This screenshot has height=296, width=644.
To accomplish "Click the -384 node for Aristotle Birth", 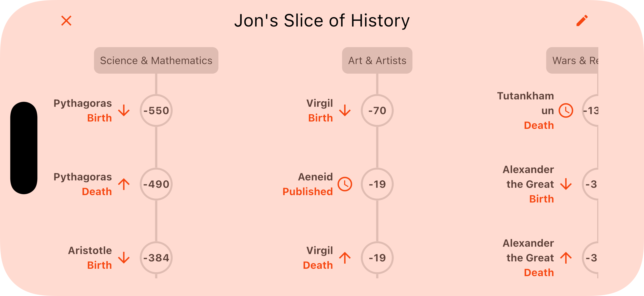I will (x=156, y=258).
